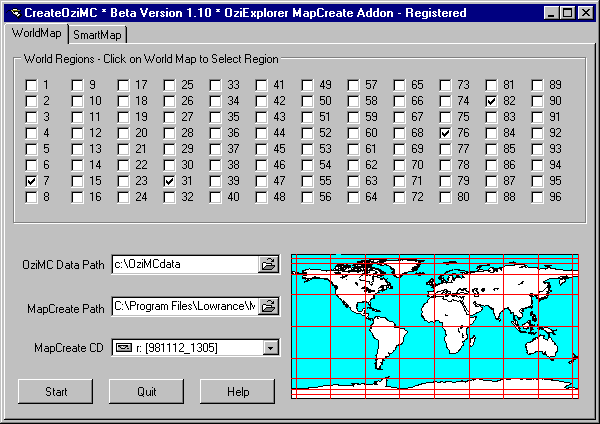Enable region 1 checkbox
The height and width of the screenshot is (424, 600).
point(32,85)
